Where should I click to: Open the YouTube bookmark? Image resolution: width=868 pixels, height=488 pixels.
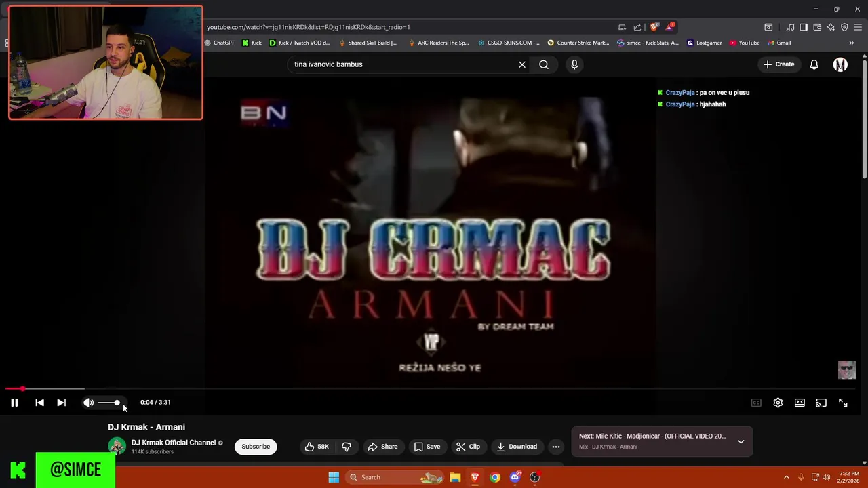click(745, 43)
